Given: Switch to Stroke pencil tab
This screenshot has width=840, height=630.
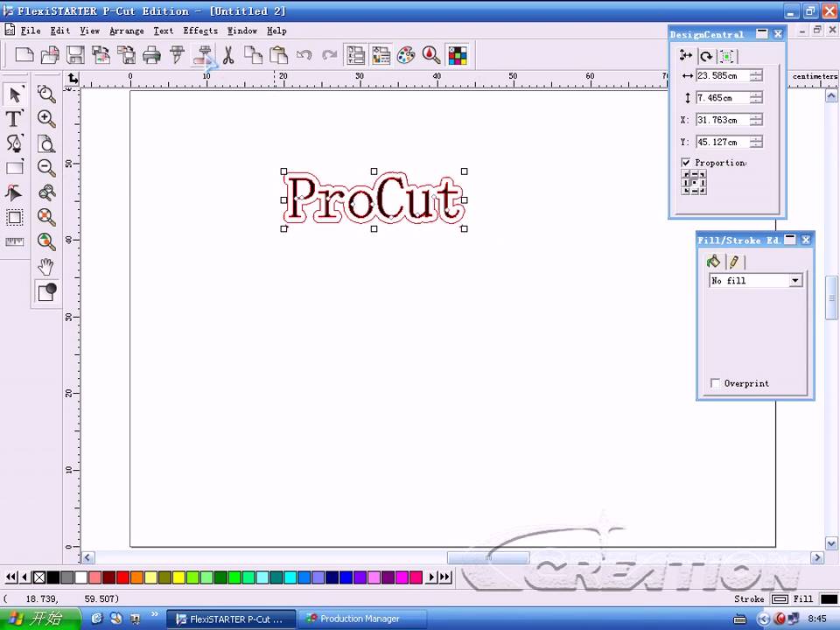Looking at the screenshot, I should click(x=734, y=262).
